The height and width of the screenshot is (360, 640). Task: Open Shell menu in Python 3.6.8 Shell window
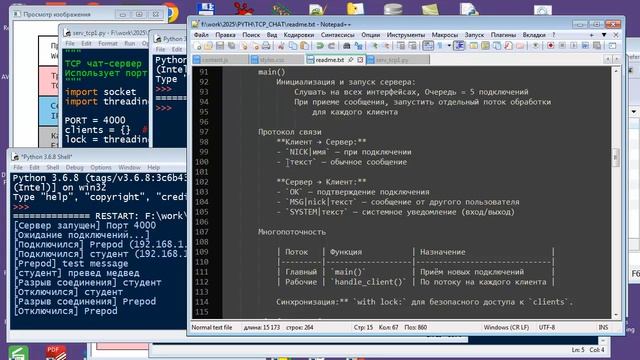(53, 168)
